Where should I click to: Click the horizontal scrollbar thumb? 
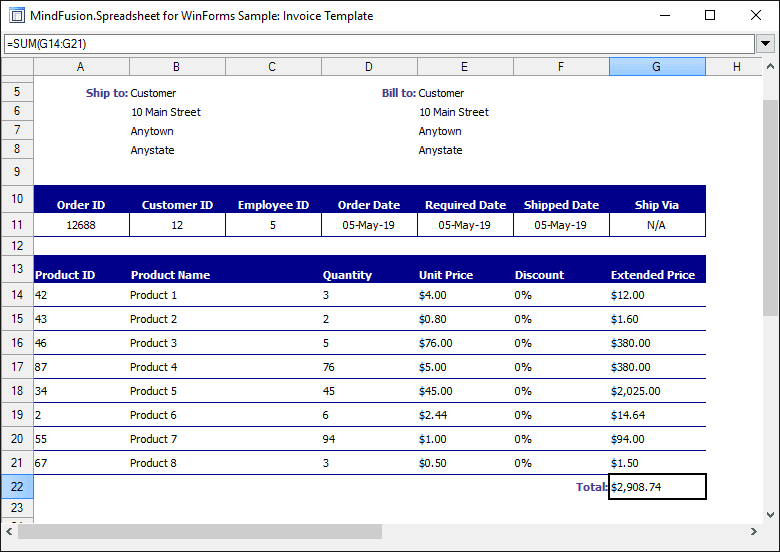[x=200, y=532]
